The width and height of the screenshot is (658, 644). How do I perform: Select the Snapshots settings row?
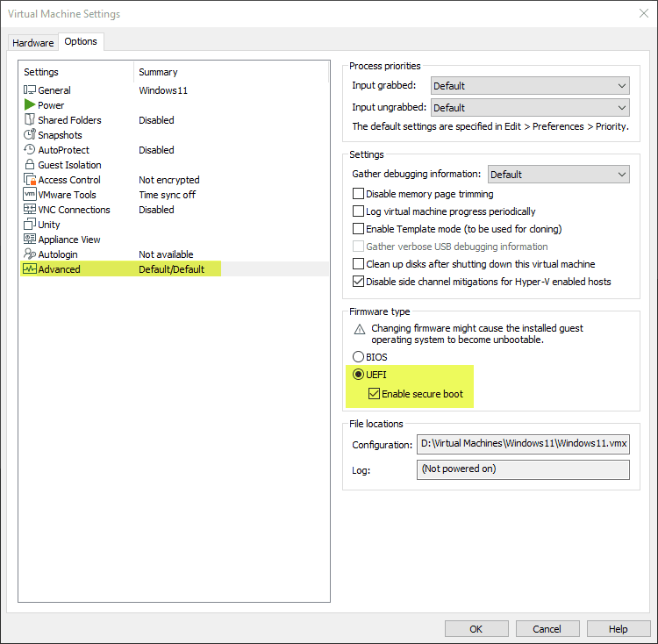pyautogui.click(x=175, y=134)
